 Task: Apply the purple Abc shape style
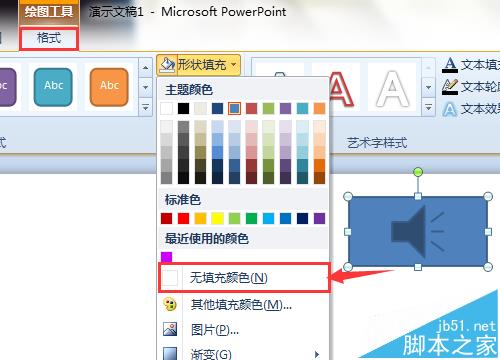point(7,87)
